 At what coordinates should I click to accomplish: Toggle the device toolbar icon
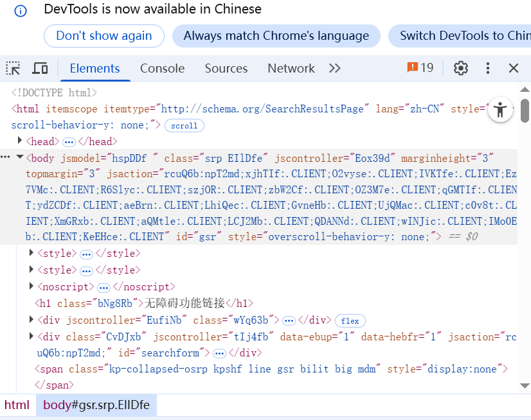[40, 68]
